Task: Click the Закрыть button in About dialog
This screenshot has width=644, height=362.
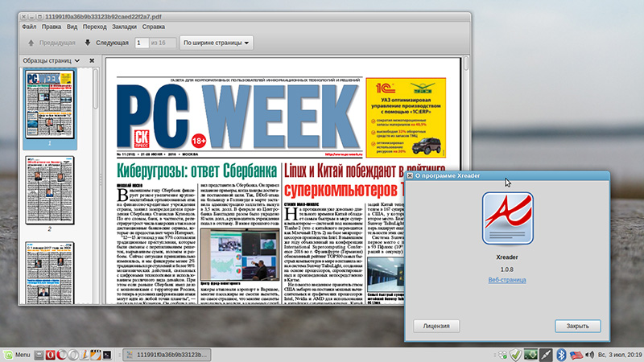Action: point(578,326)
